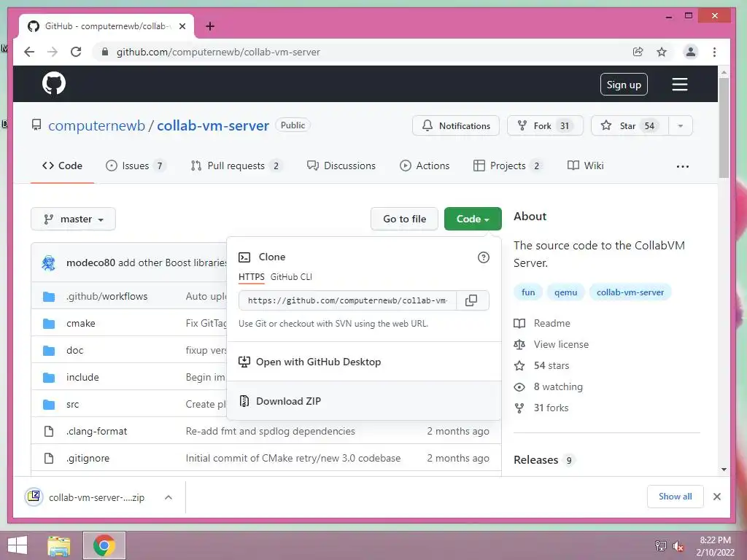Click the Sign up button
The width and height of the screenshot is (747, 560).
point(624,85)
